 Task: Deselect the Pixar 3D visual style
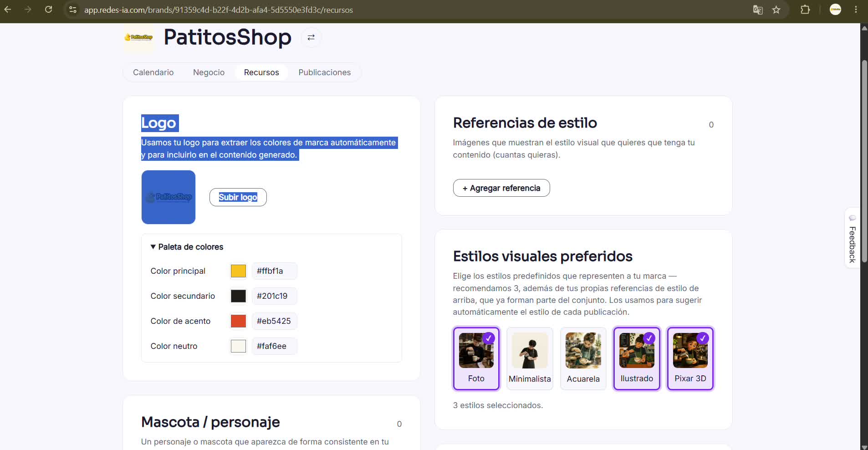click(690, 358)
